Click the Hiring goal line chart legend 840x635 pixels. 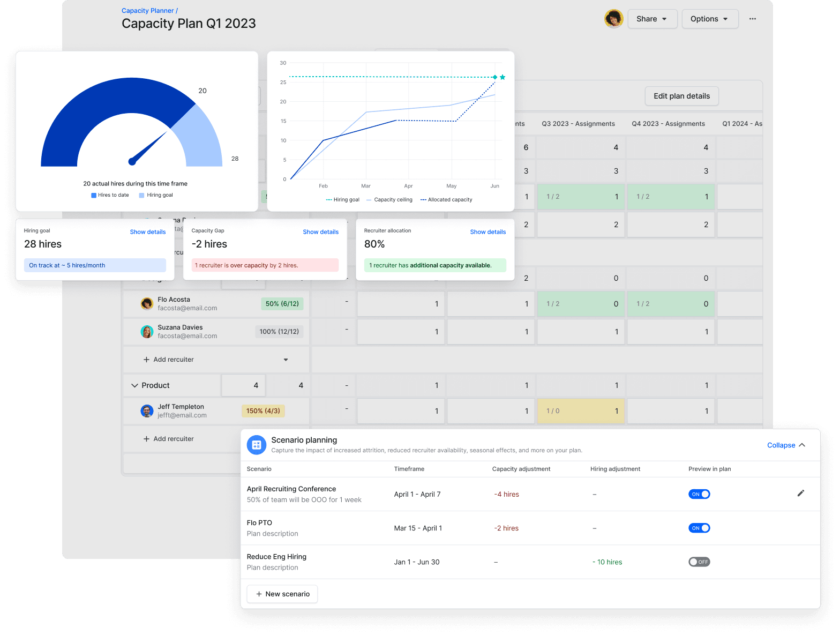coord(342,200)
